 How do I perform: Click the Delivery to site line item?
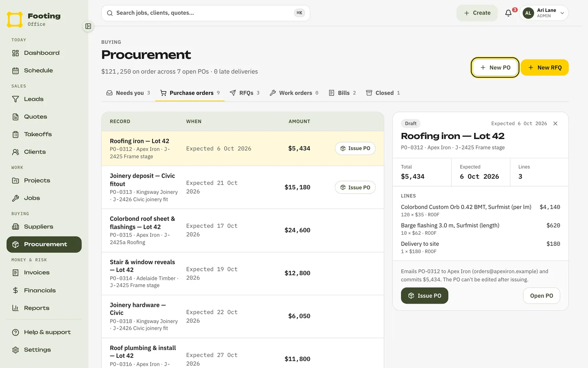click(x=480, y=247)
